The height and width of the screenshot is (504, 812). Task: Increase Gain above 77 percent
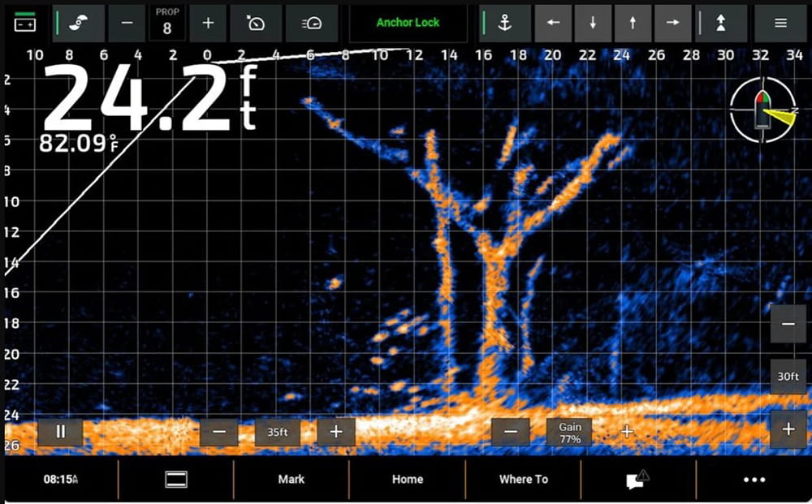click(x=627, y=432)
